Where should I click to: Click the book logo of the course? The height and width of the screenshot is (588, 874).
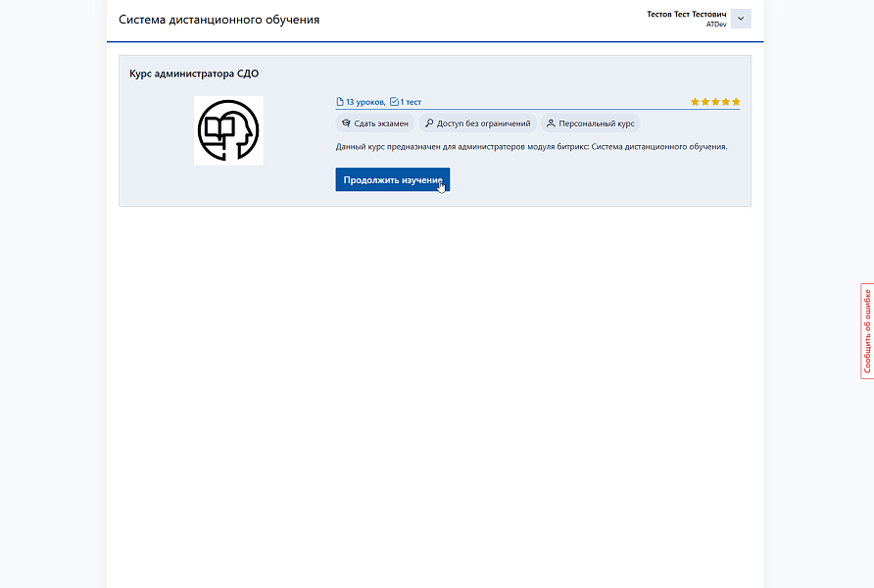point(228,130)
